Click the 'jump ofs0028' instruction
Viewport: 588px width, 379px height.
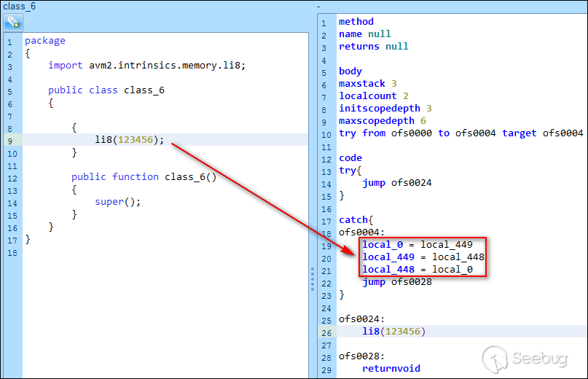(397, 282)
